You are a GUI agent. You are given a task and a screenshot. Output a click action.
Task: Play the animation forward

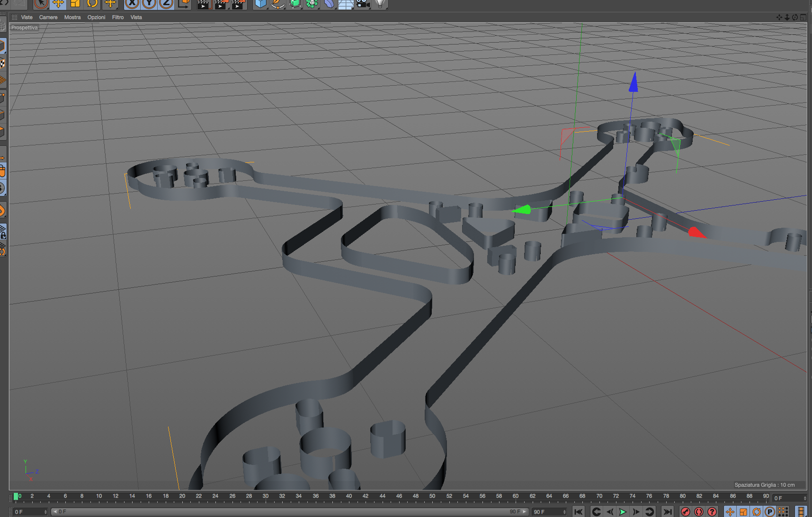tap(623, 512)
